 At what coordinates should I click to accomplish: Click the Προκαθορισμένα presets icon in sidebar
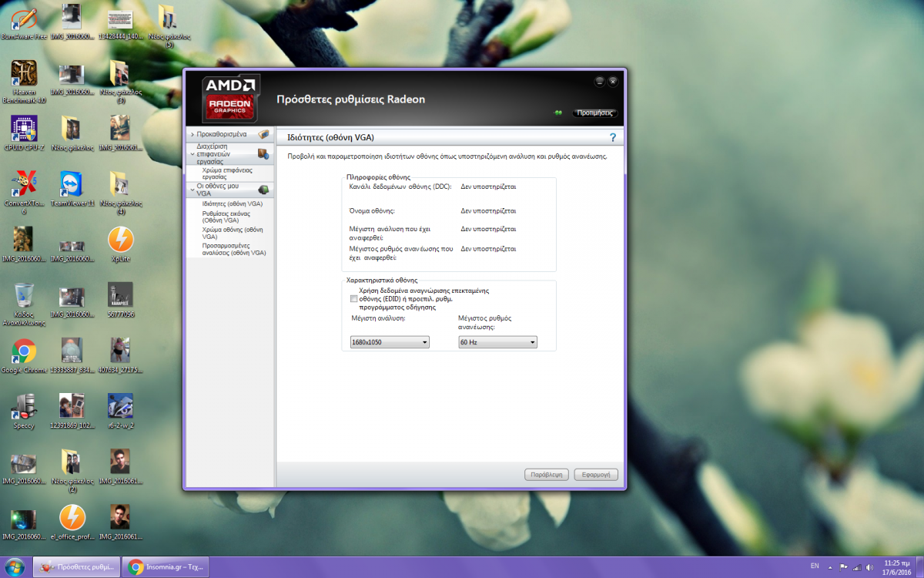pyautogui.click(x=263, y=134)
